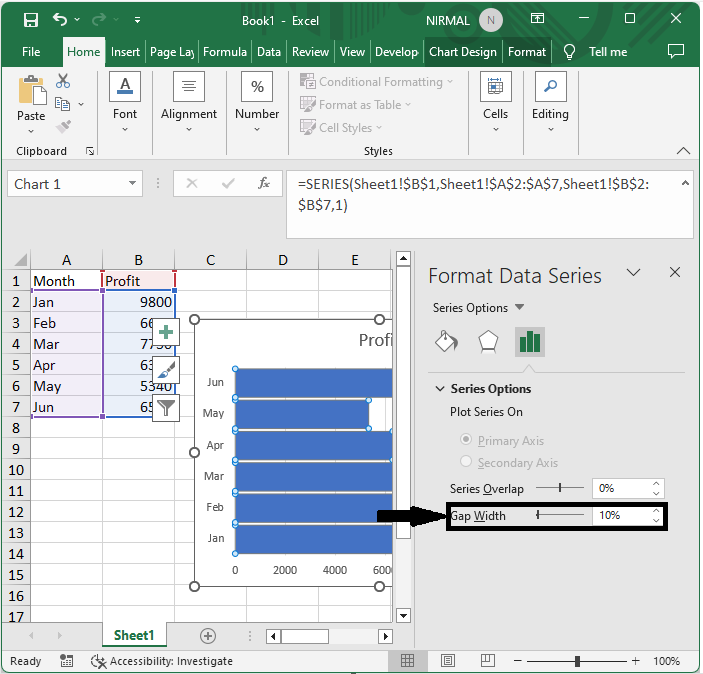Click the Chart Elements plus button
703x674 pixels.
pyautogui.click(x=166, y=332)
